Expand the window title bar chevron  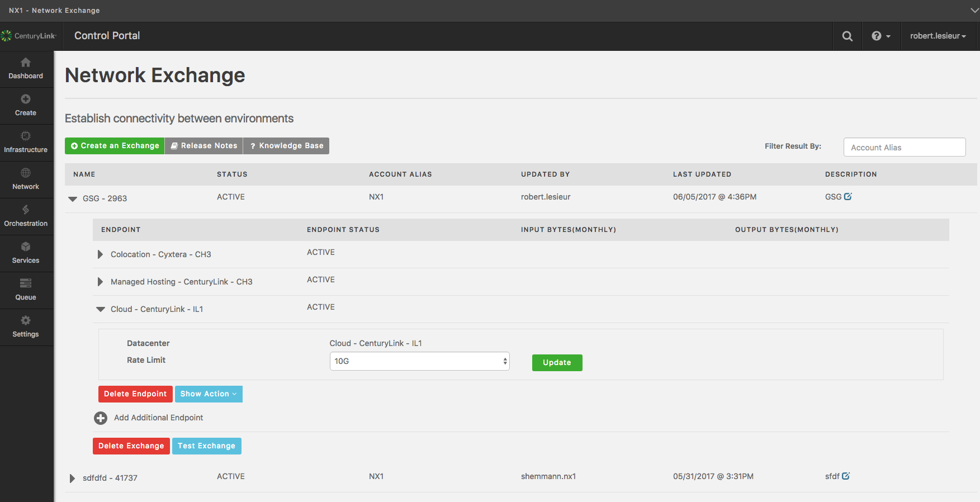975,11
